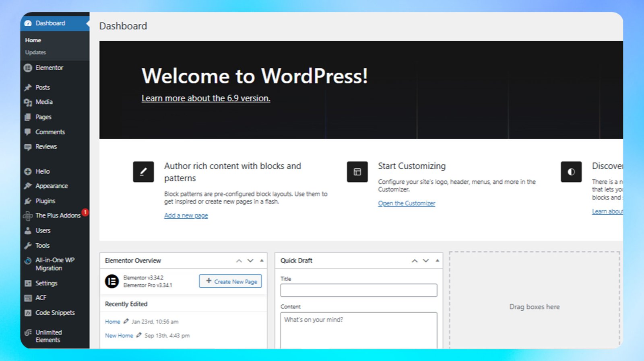This screenshot has height=361, width=644.
Task: Move Elementor Overview panel up with arrow
Action: (239, 261)
